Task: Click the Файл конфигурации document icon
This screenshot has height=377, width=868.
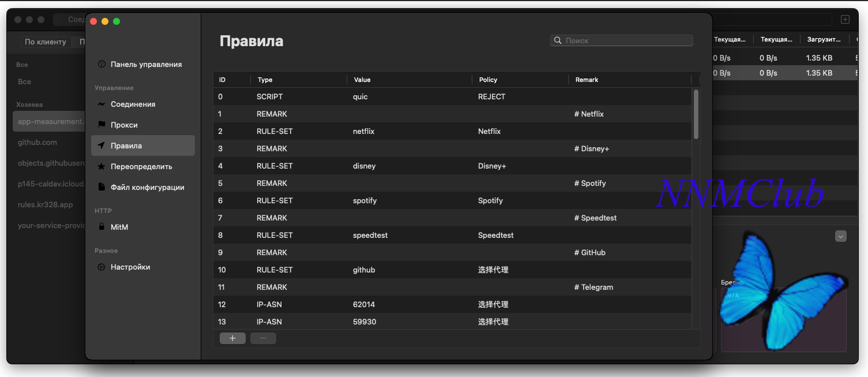Action: [102, 187]
